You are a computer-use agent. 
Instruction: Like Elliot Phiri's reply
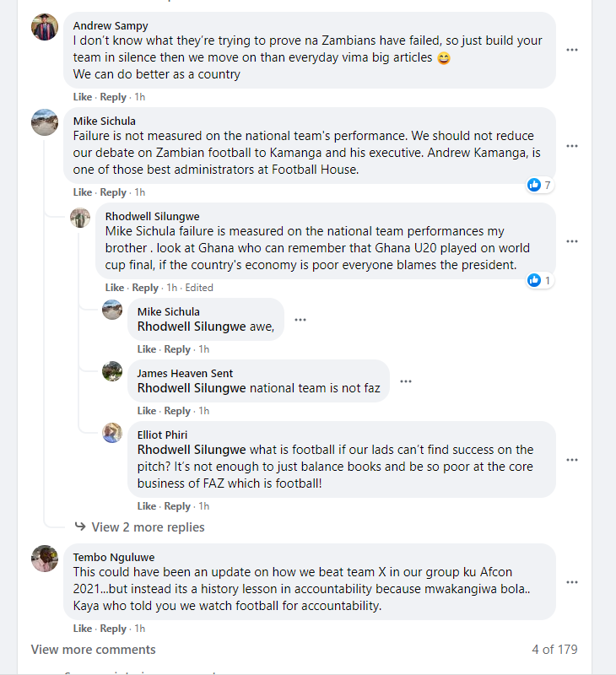(147, 506)
